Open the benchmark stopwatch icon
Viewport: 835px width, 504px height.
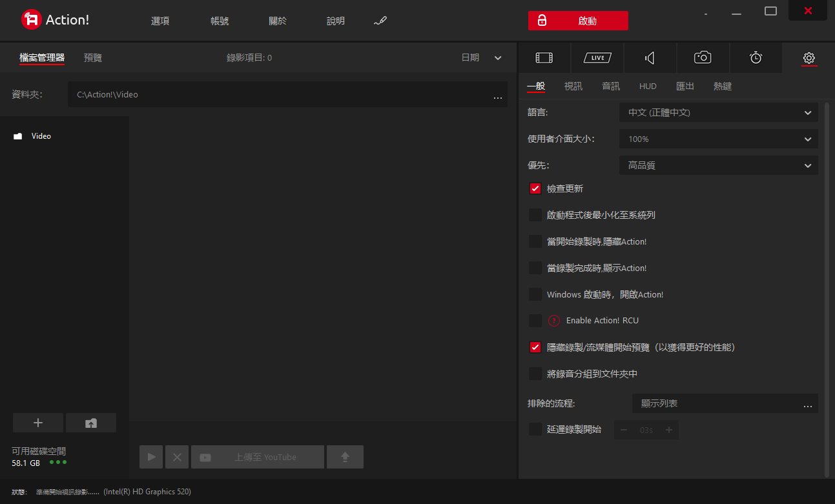tap(756, 57)
